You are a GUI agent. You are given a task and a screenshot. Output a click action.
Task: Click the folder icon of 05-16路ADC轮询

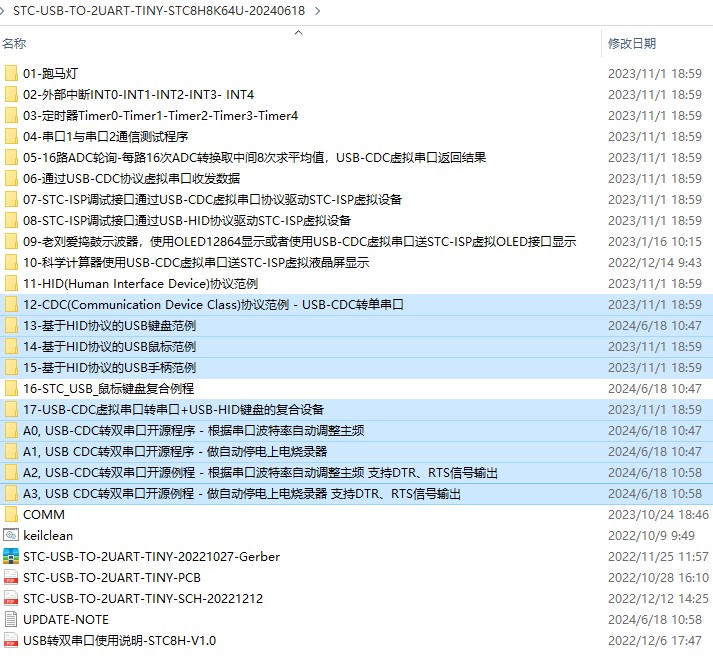point(11,157)
